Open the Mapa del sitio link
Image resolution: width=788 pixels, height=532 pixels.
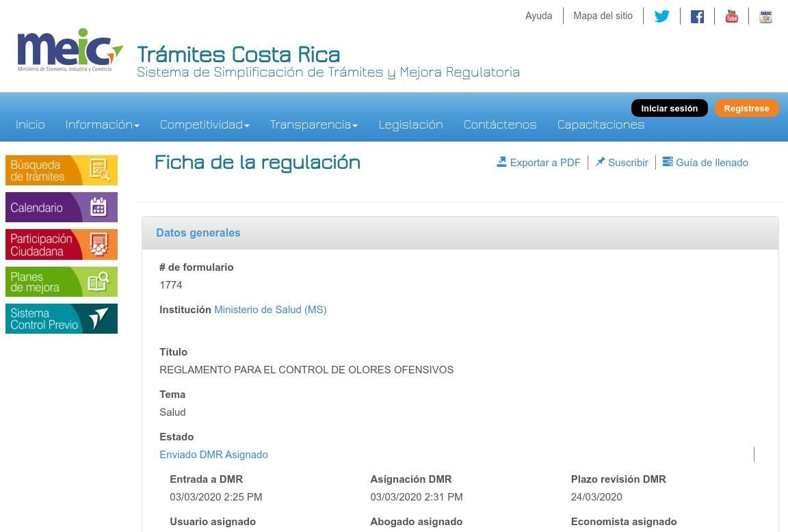[x=603, y=16]
